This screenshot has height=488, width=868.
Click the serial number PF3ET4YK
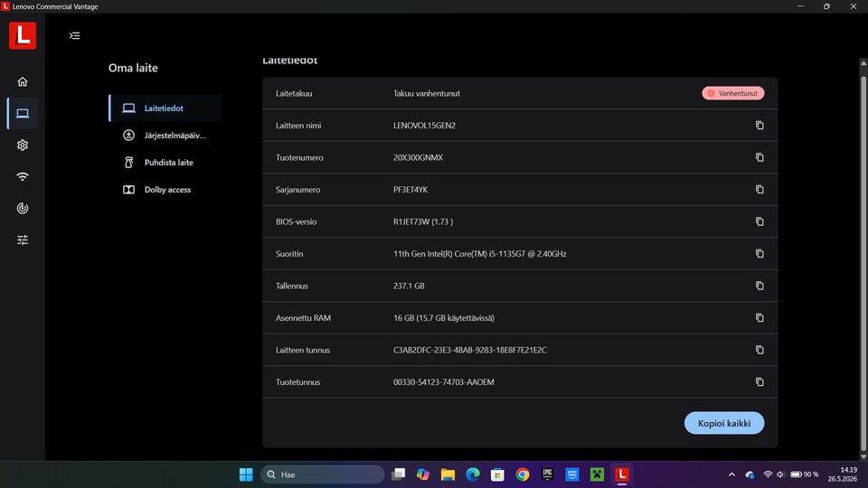(410, 190)
